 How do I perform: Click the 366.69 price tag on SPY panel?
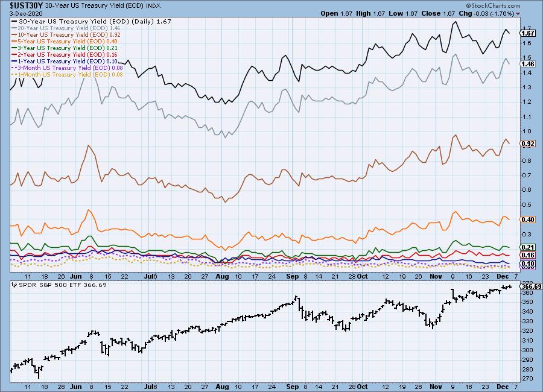pos(531,286)
